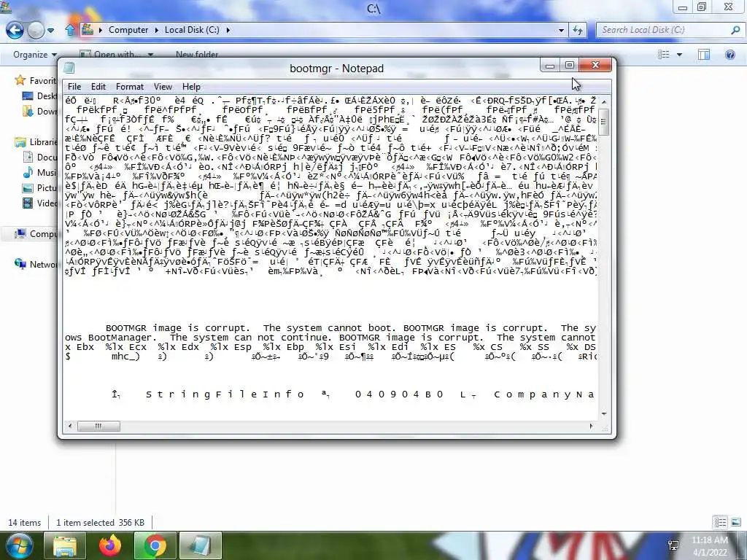This screenshot has width=747, height=560.
Task: Click the Refresh button in Explorer
Action: pyautogui.click(x=578, y=30)
